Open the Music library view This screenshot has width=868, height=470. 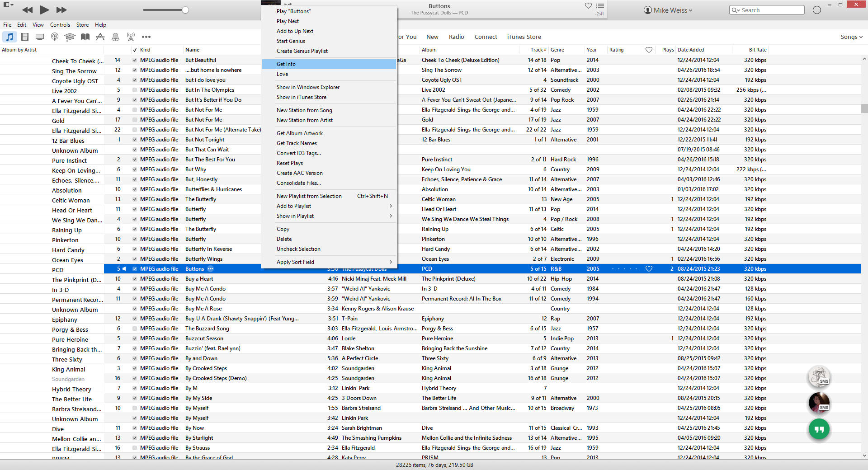point(9,37)
